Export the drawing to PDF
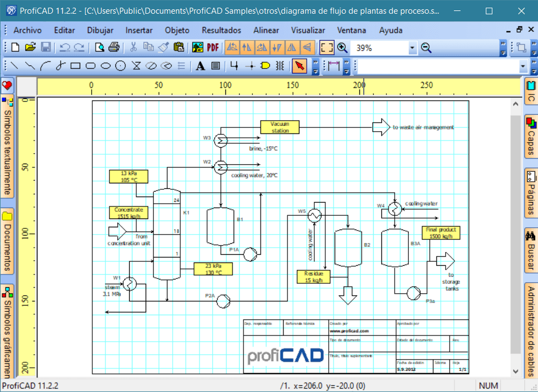Screen dimensions: 538x392 [x=213, y=47]
